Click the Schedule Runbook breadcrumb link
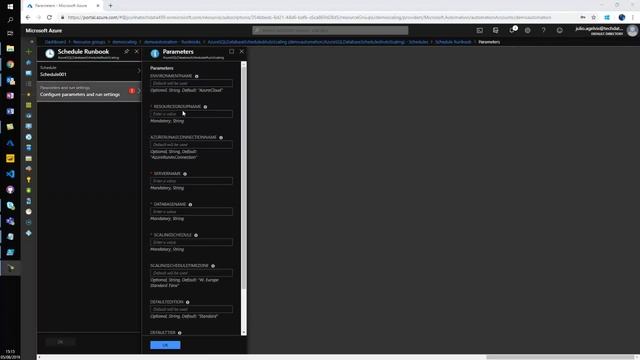Screen dimensions: 640x360 coord(453,42)
